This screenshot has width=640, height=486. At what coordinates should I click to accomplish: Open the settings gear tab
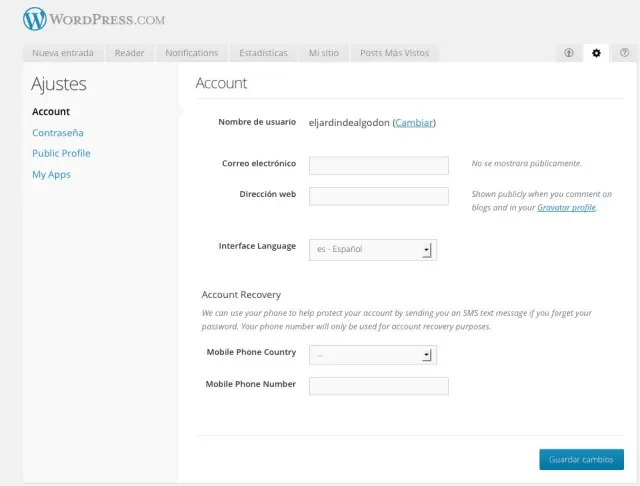pos(597,53)
